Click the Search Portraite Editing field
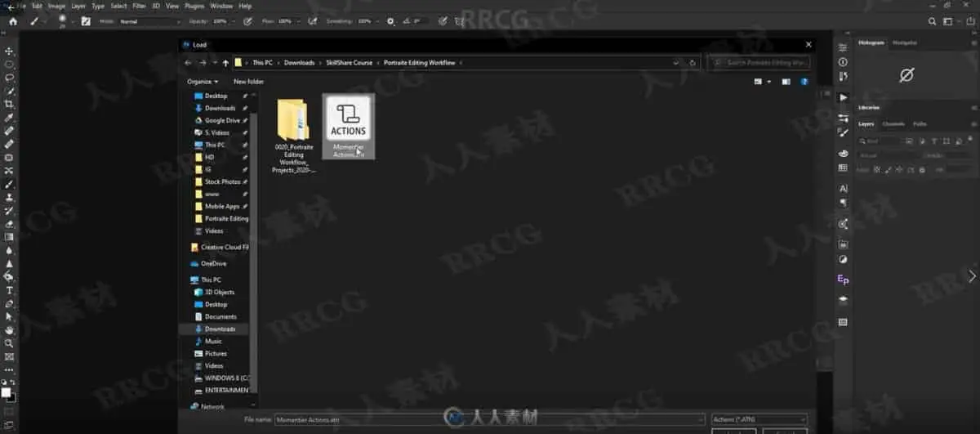Image resolution: width=980 pixels, height=434 pixels. [x=760, y=62]
